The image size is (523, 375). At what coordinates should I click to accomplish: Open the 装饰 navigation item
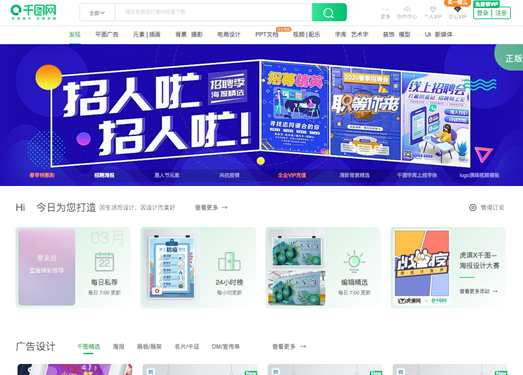pos(389,34)
